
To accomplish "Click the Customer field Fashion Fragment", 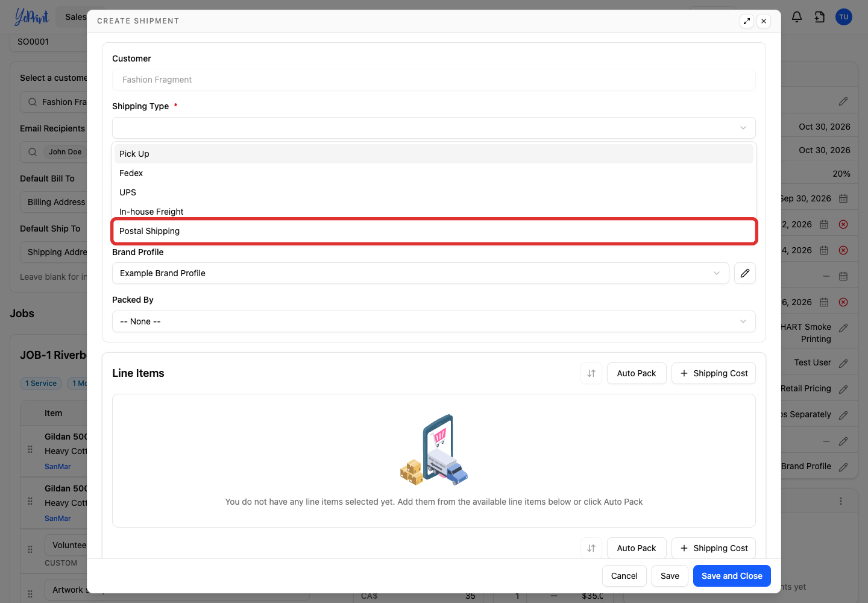I will [x=434, y=80].
